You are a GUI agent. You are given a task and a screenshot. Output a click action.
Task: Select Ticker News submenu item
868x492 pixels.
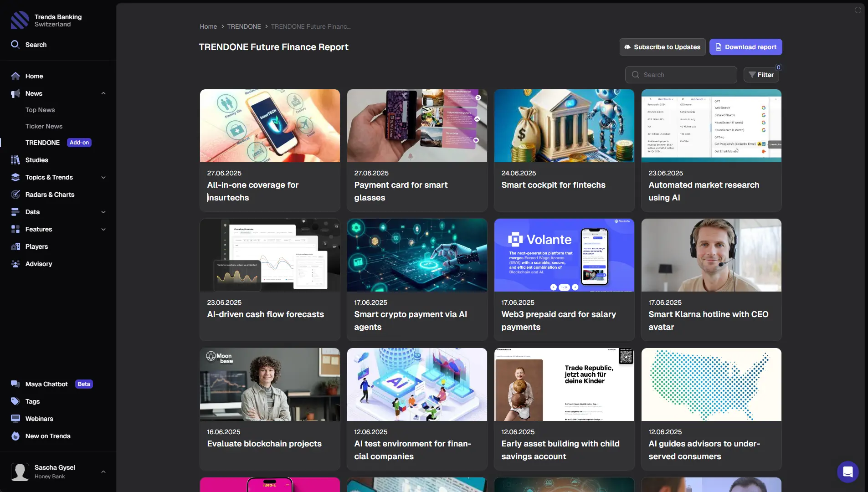[44, 126]
